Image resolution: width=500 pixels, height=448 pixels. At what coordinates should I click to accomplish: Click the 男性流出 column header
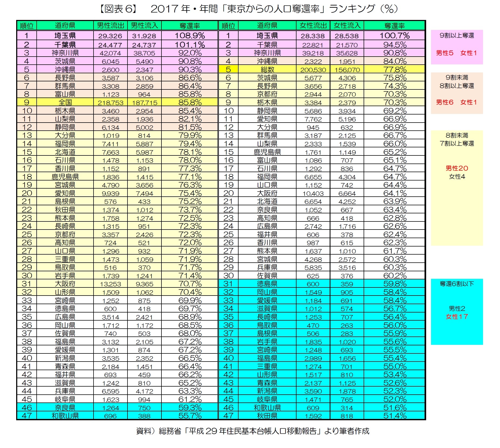pyautogui.click(x=110, y=26)
